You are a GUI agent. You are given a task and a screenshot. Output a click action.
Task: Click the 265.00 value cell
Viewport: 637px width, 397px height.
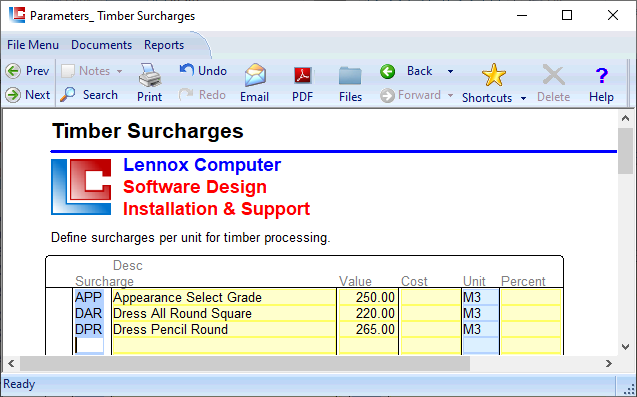[368, 329]
